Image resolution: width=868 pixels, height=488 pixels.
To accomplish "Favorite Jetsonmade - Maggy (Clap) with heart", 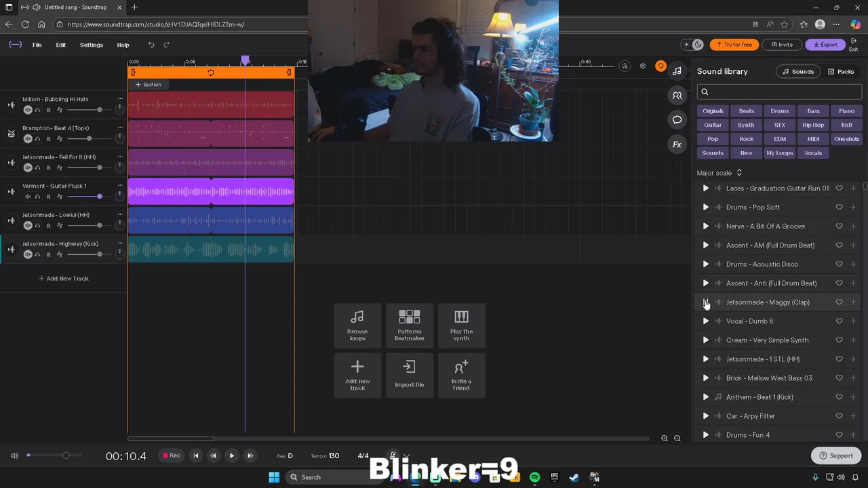I will (839, 302).
